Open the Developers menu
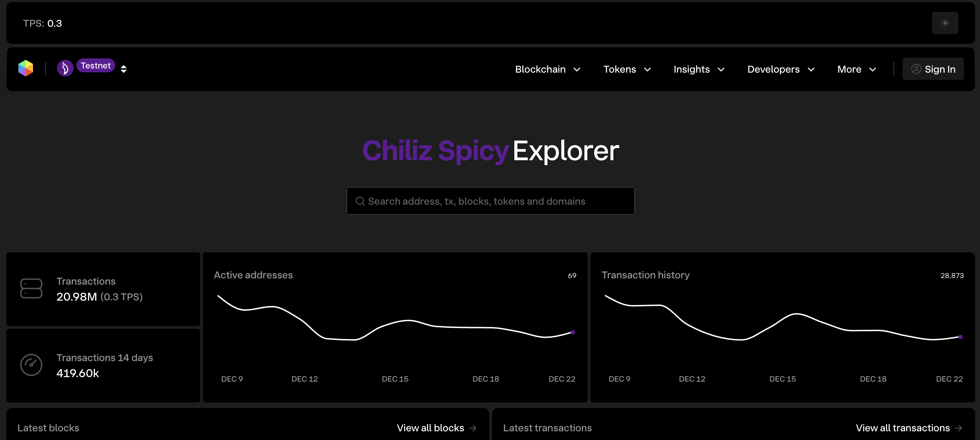This screenshot has width=980, height=440. click(781, 69)
